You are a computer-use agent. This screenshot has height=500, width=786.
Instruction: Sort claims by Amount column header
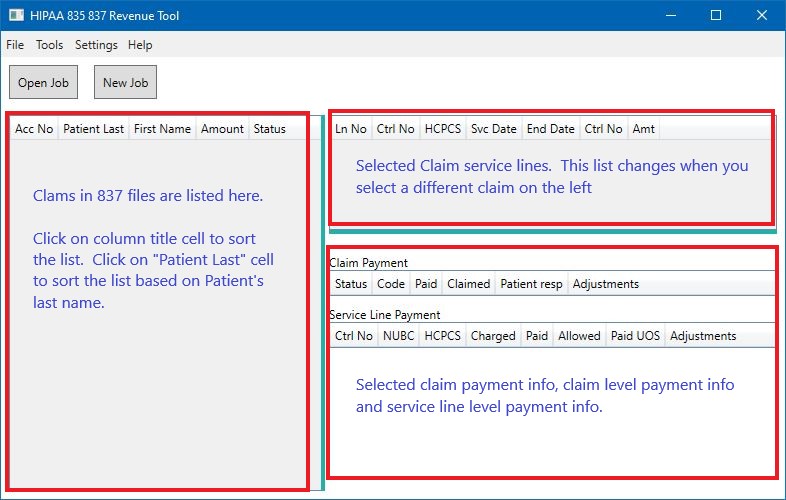coord(222,129)
